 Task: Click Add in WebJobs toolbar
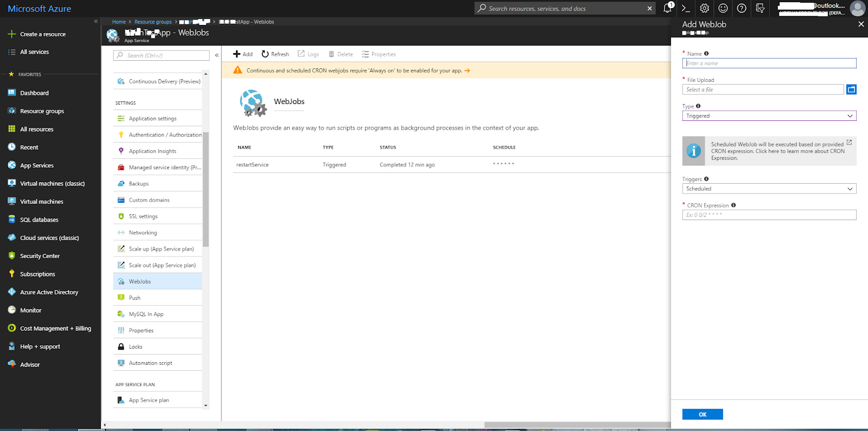pos(242,54)
